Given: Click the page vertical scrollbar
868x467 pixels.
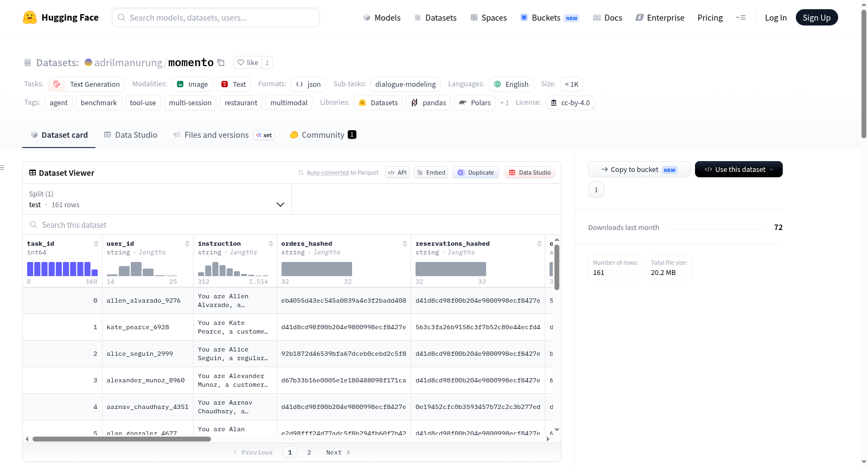Looking at the screenshot, I should [x=864, y=74].
